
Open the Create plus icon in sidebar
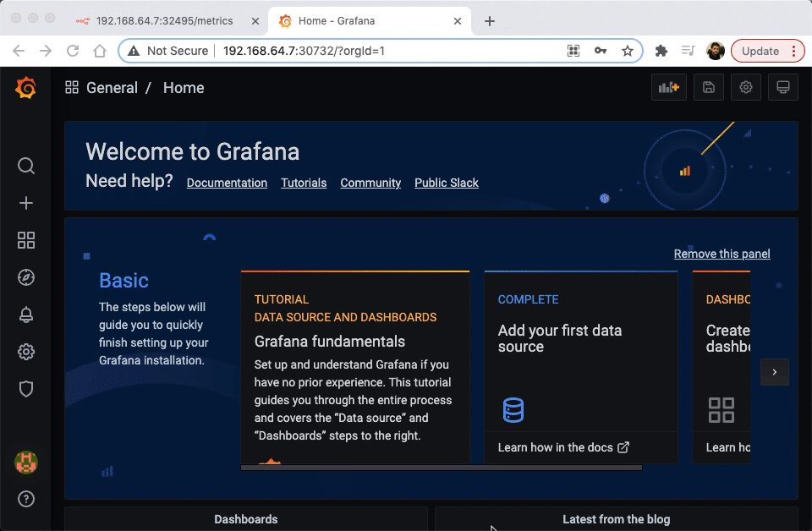(x=26, y=203)
